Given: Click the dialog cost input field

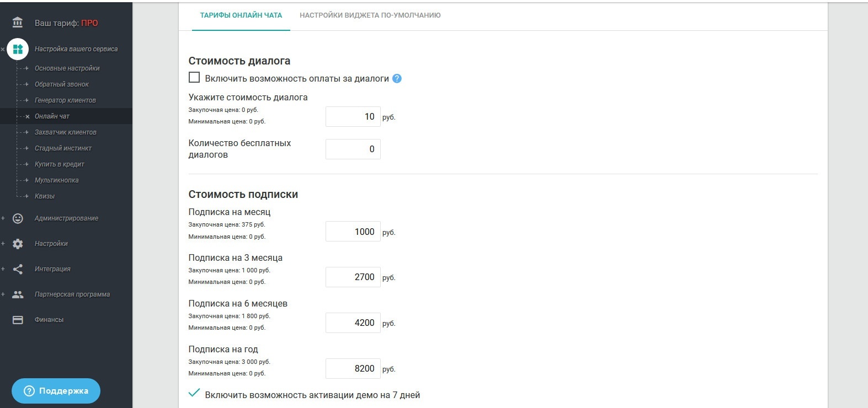Looking at the screenshot, I should tap(353, 116).
